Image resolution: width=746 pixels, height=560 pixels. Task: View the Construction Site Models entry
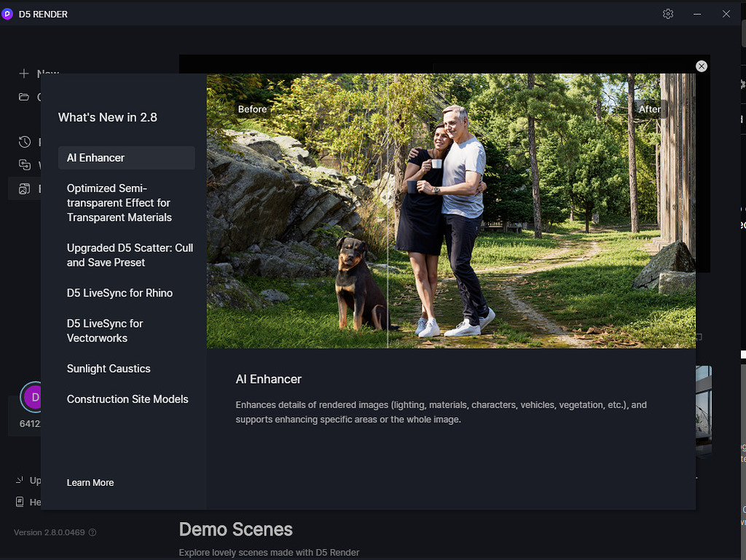127,399
